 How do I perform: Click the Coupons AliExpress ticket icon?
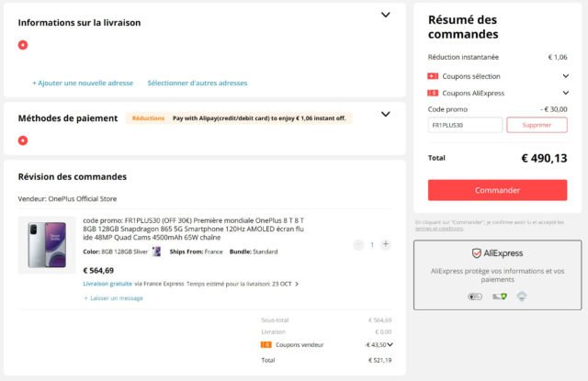coord(433,93)
